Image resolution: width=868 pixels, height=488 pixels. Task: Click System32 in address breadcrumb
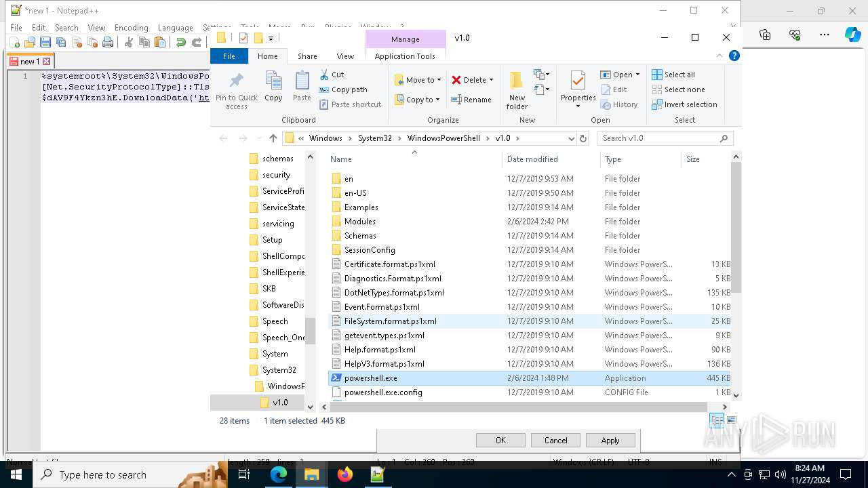(375, 138)
